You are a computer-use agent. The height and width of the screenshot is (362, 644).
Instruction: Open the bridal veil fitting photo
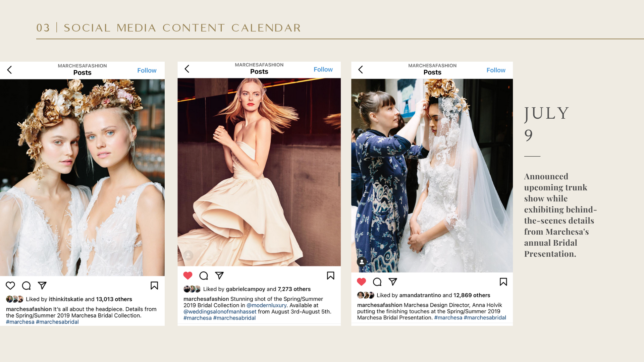pos(432,176)
